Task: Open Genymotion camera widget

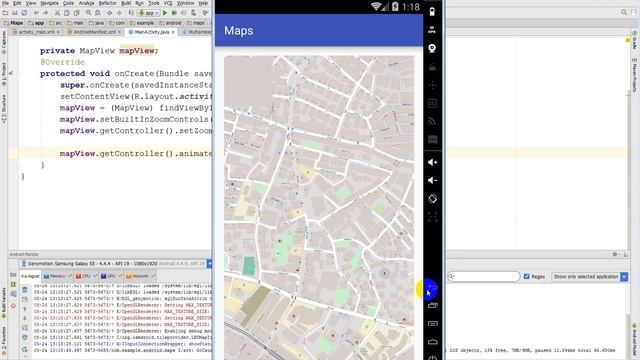Action: (432, 48)
